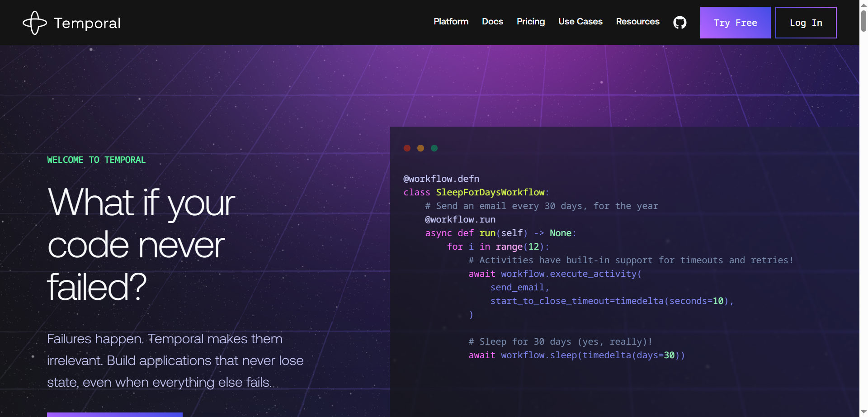Click the red dot in code window

point(407,148)
